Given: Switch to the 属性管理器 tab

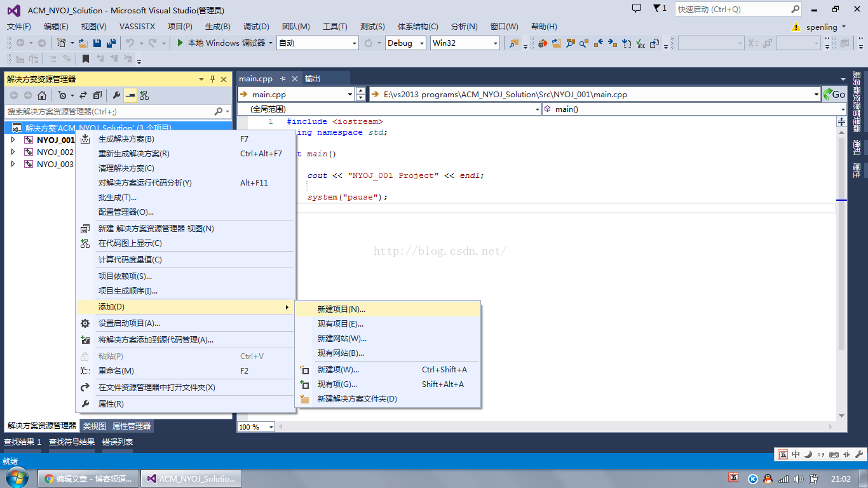Looking at the screenshot, I should coord(132,426).
